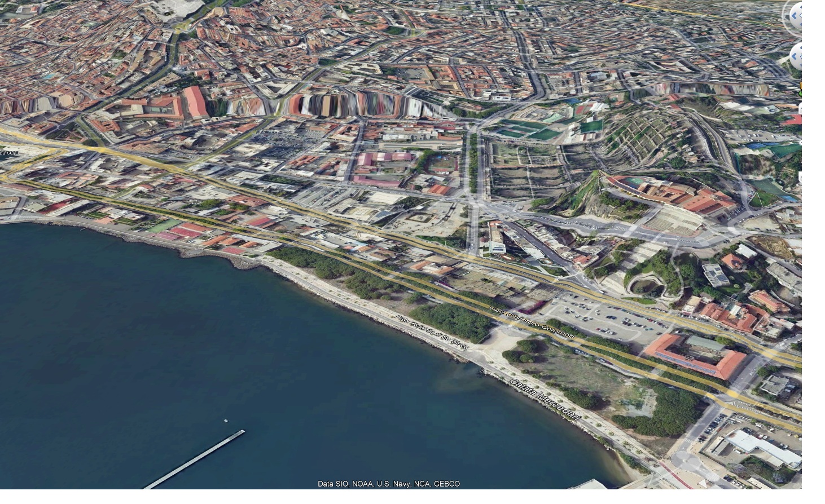Image resolution: width=825 pixels, height=504 pixels.
Task: Select the green sports fields at the top of the avenue
Action: 528,130
